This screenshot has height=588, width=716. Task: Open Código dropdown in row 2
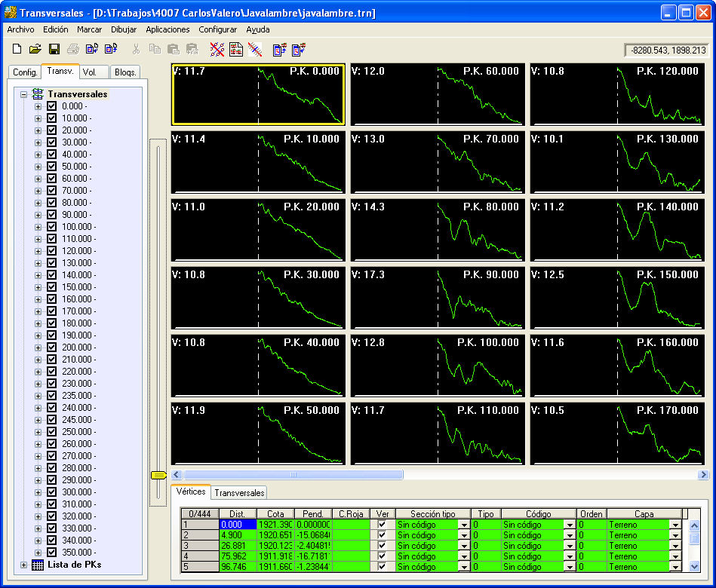(x=570, y=535)
